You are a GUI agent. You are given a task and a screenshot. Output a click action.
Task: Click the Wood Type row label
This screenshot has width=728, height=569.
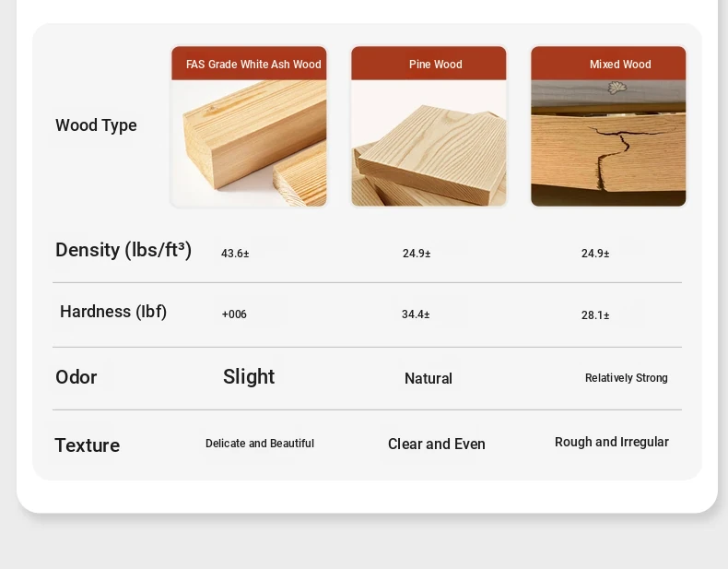coord(96,125)
